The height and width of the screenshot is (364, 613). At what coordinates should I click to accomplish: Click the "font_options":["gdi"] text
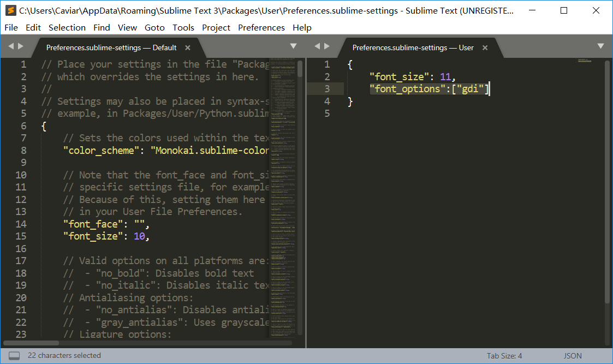click(429, 89)
